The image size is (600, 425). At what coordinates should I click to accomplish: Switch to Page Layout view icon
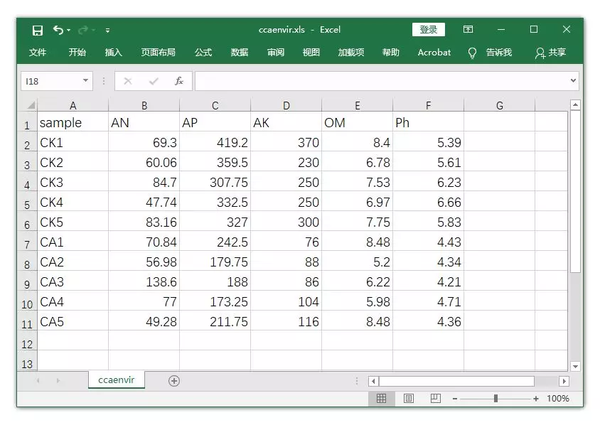tap(408, 399)
